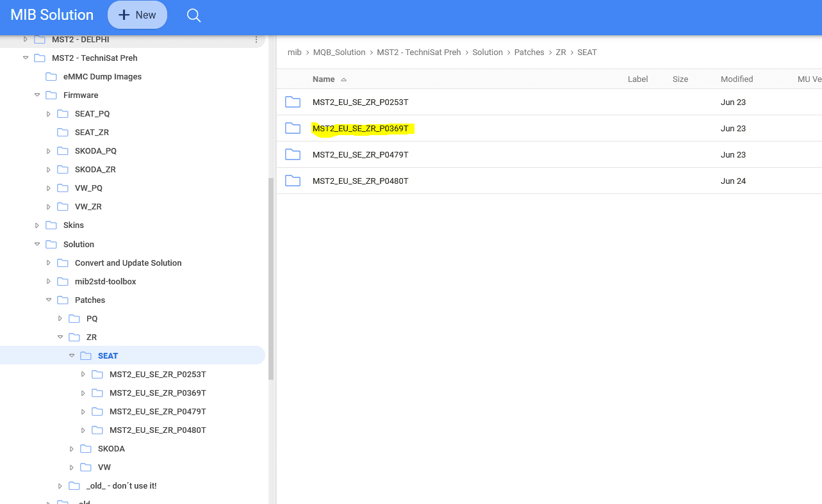Go to MQB_Solution in breadcrumb

point(339,53)
